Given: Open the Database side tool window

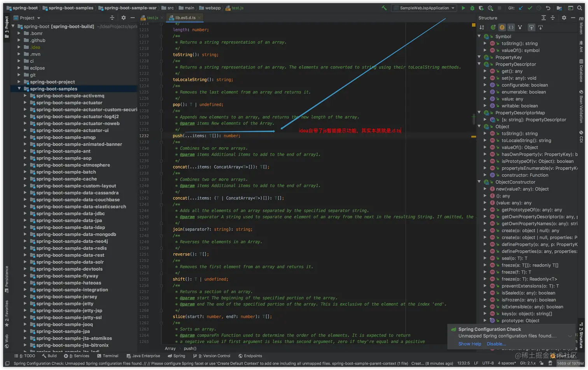Looking at the screenshot, I should coord(581,71).
